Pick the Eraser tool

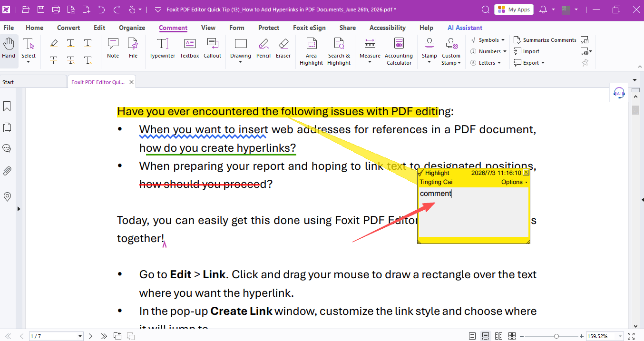click(x=283, y=49)
